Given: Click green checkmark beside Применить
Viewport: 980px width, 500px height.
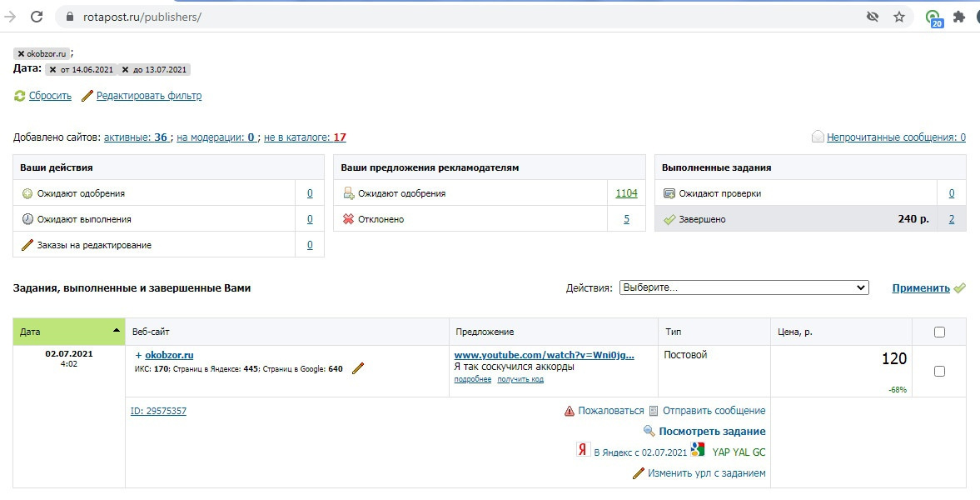Looking at the screenshot, I should 959,287.
